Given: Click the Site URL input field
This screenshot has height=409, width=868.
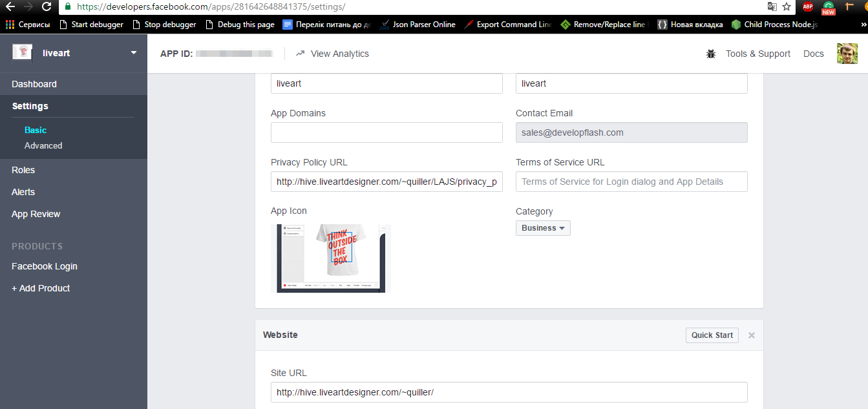Looking at the screenshot, I should pyautogui.click(x=509, y=392).
